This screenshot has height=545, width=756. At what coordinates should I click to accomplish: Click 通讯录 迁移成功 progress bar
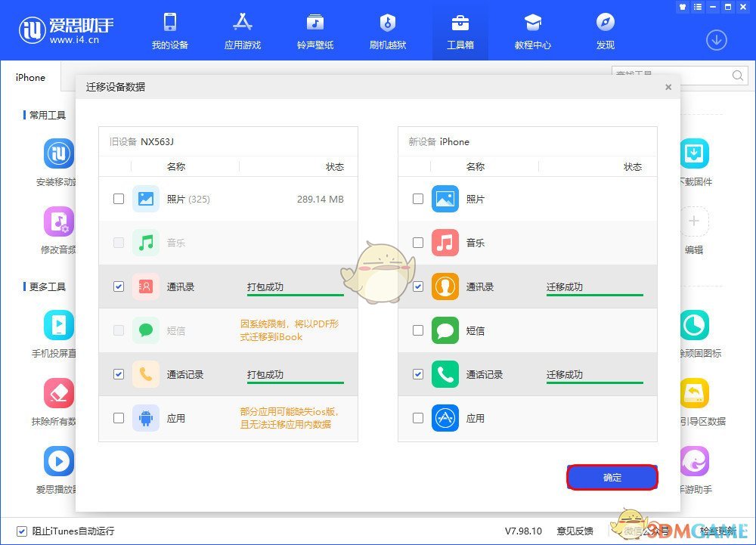click(594, 295)
